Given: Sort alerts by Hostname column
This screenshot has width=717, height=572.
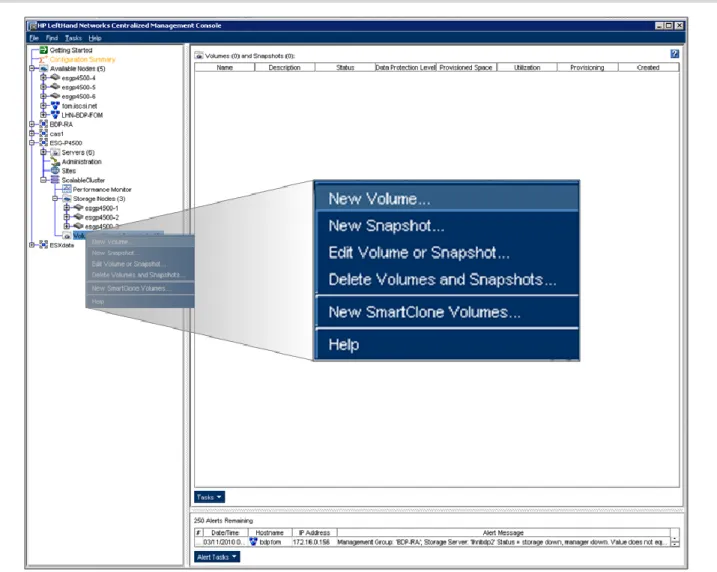Looking at the screenshot, I should (269, 533).
